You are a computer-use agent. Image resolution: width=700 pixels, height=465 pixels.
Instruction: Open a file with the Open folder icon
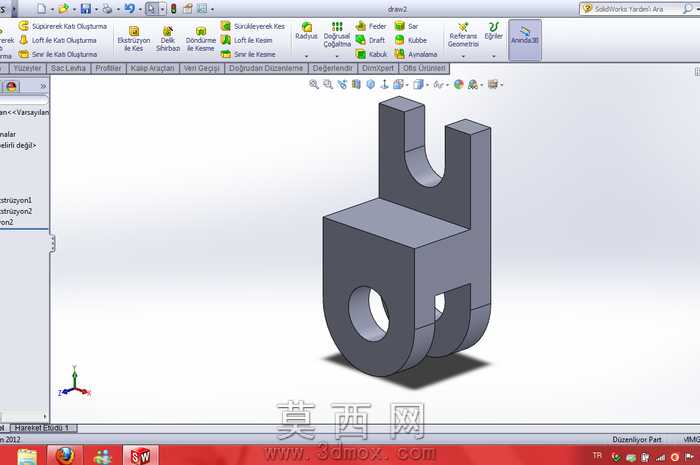[64, 8]
